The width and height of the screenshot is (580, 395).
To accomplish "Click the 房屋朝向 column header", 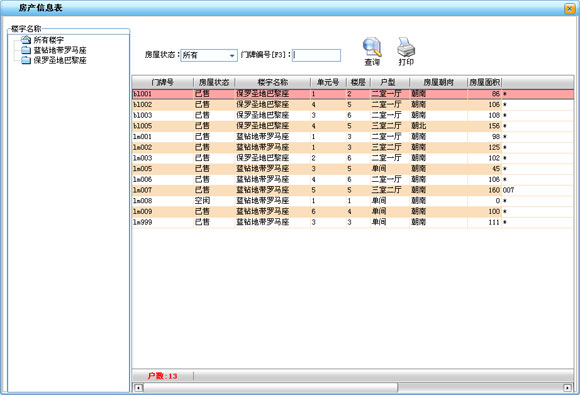I will pyautogui.click(x=438, y=82).
